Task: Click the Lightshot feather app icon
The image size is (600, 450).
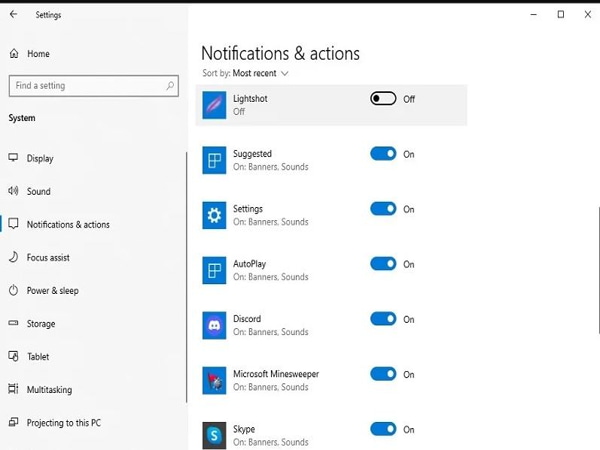Action: click(214, 105)
